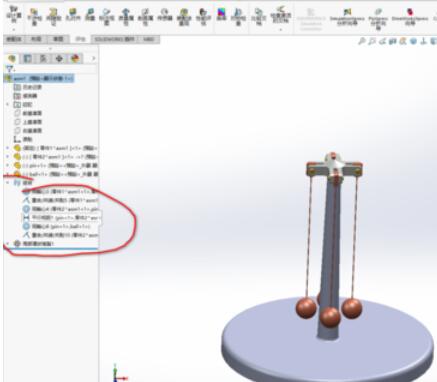This screenshot has width=437, height=382.
Task: Open the Sketch ribbon tab
Action: click(58, 39)
